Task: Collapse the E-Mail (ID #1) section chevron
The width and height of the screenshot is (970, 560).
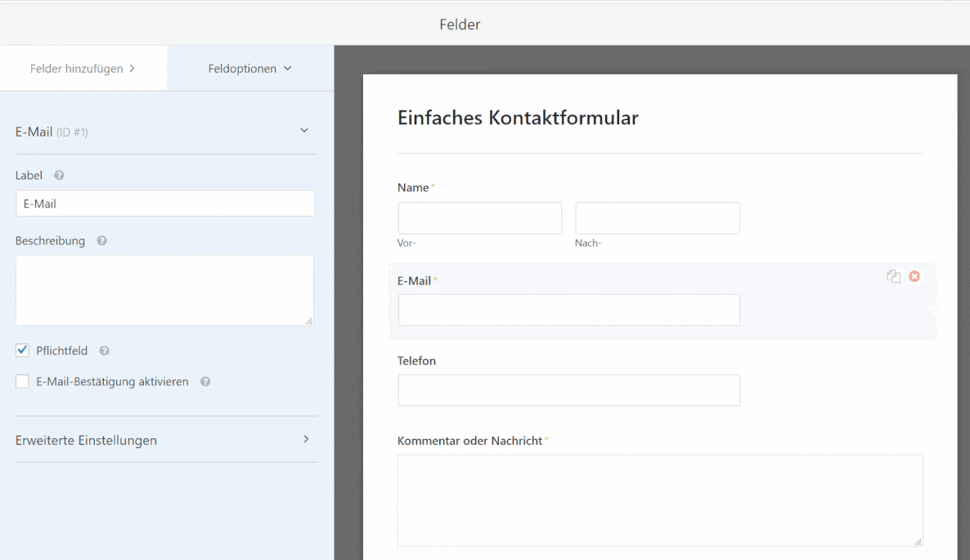Action: point(304,131)
